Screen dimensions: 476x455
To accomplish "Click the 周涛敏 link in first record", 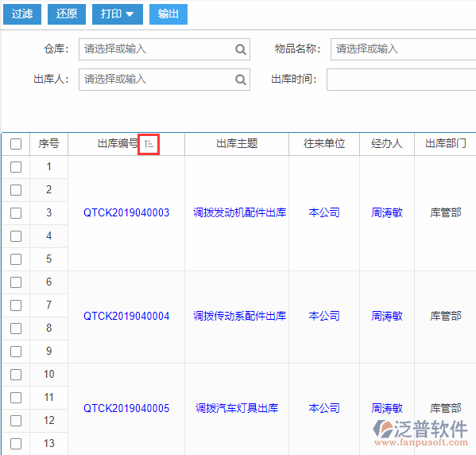I will tap(387, 212).
